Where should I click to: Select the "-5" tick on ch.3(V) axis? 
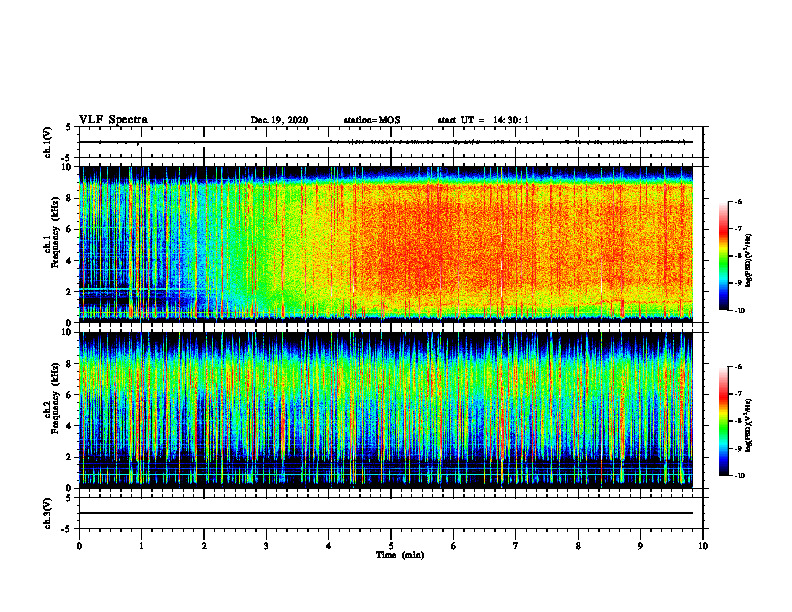click(x=67, y=529)
